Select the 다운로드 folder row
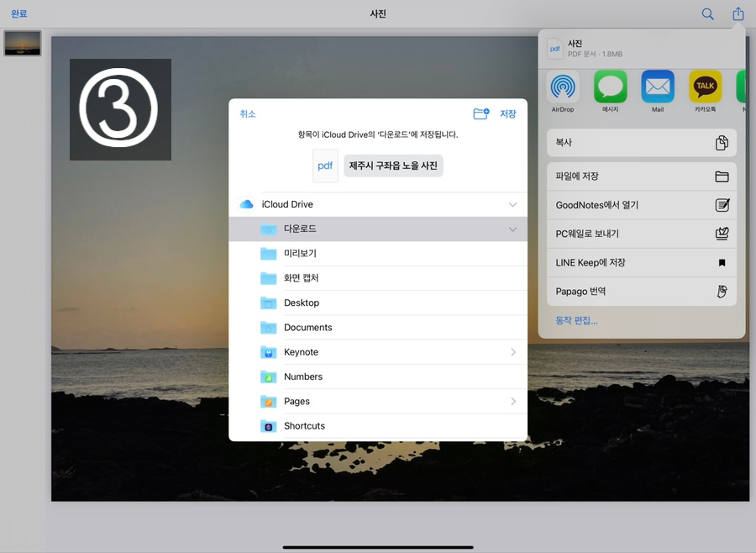This screenshot has width=756, height=553. pyautogui.click(x=377, y=229)
